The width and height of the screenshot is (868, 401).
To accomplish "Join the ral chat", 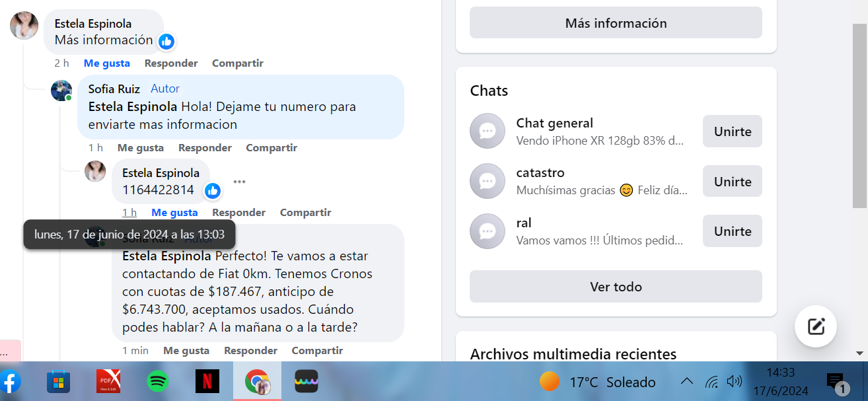I will click(x=733, y=231).
